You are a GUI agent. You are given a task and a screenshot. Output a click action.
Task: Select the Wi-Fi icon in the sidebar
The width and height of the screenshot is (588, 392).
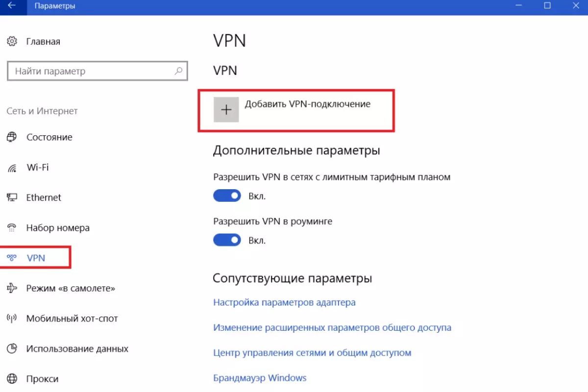[12, 167]
